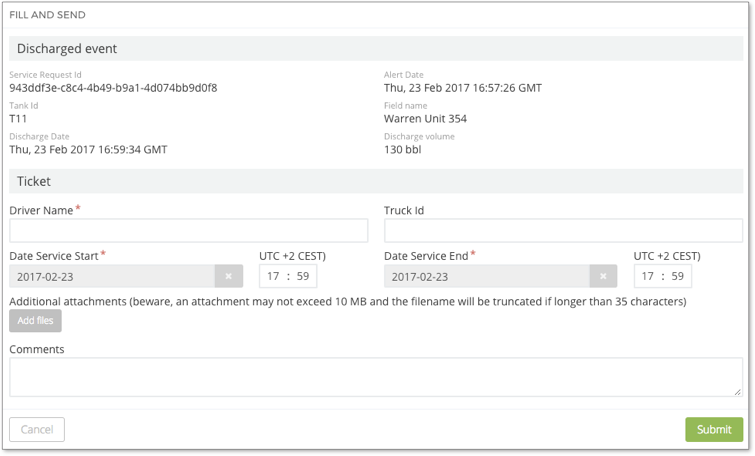Clear the Date Service Start value
The width and height of the screenshot is (755, 456).
[228, 276]
